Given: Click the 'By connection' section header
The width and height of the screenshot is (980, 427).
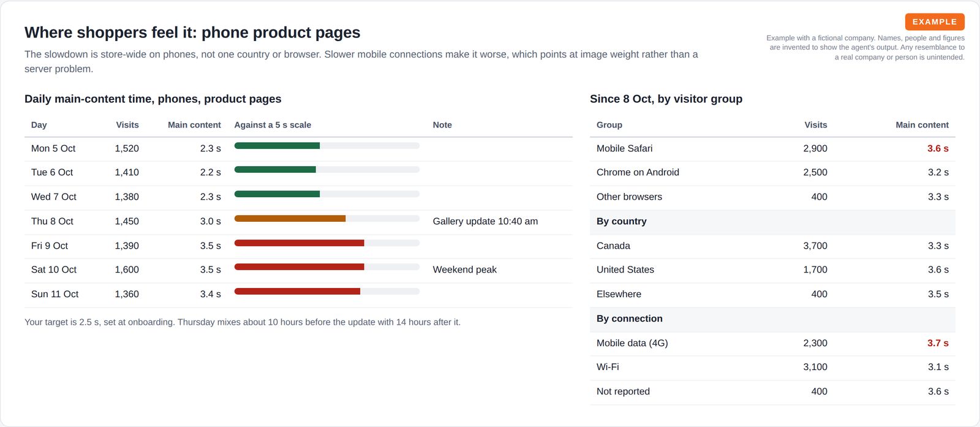Looking at the screenshot, I should pos(772,319).
